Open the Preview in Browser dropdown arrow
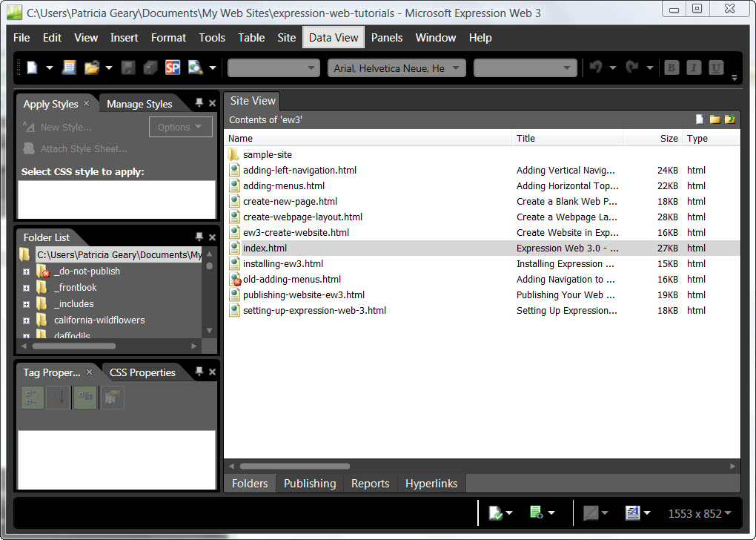756x540 pixels. [x=213, y=68]
